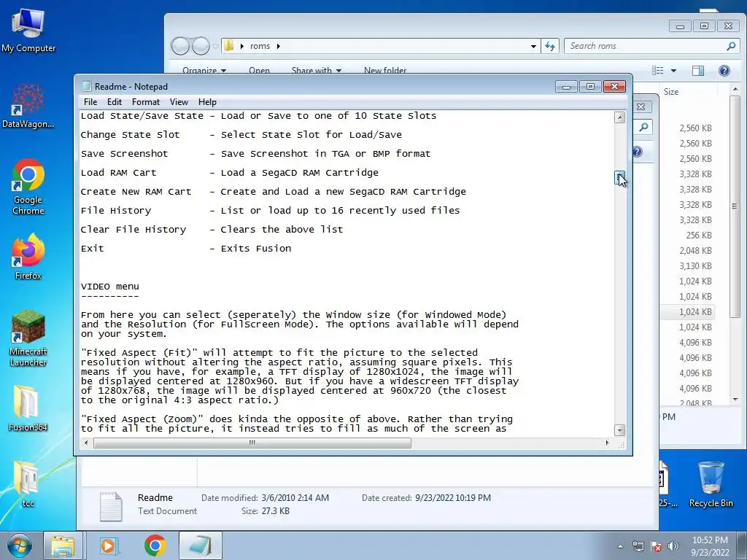The width and height of the screenshot is (747, 560).
Task: Open Explorer help question mark
Action: 724,71
